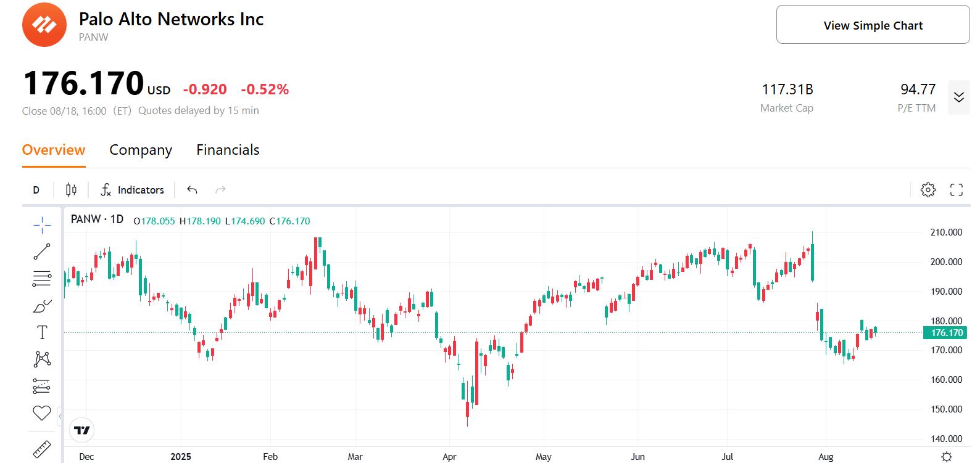The image size is (980, 463).
Task: Select the text annotation tool
Action: pyautogui.click(x=42, y=333)
